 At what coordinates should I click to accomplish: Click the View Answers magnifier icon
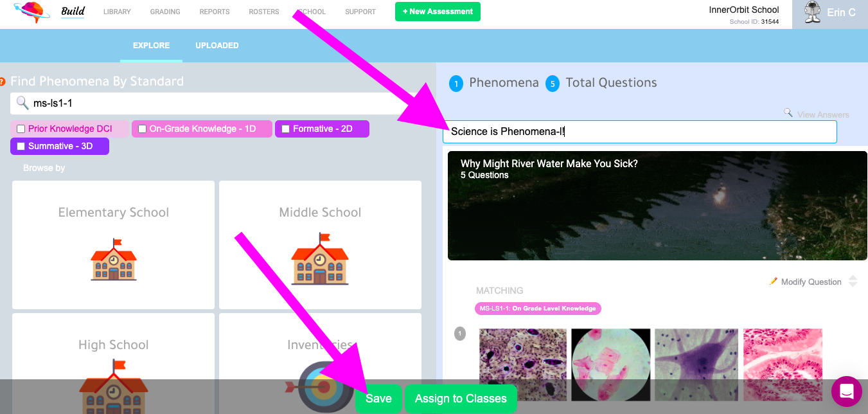click(788, 113)
